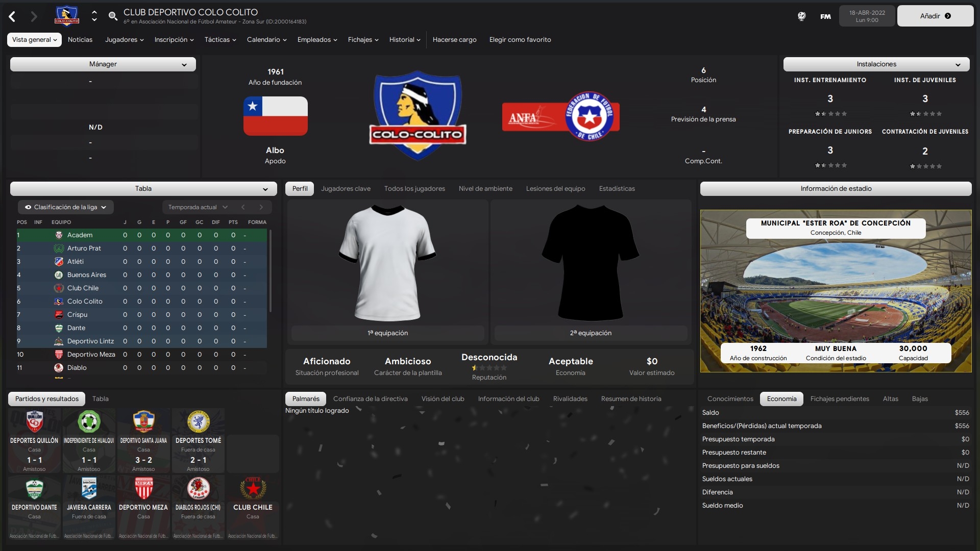Viewport: 980px width, 551px height.
Task: Click the Inst. Entrenamiento star rating
Action: [x=830, y=114]
